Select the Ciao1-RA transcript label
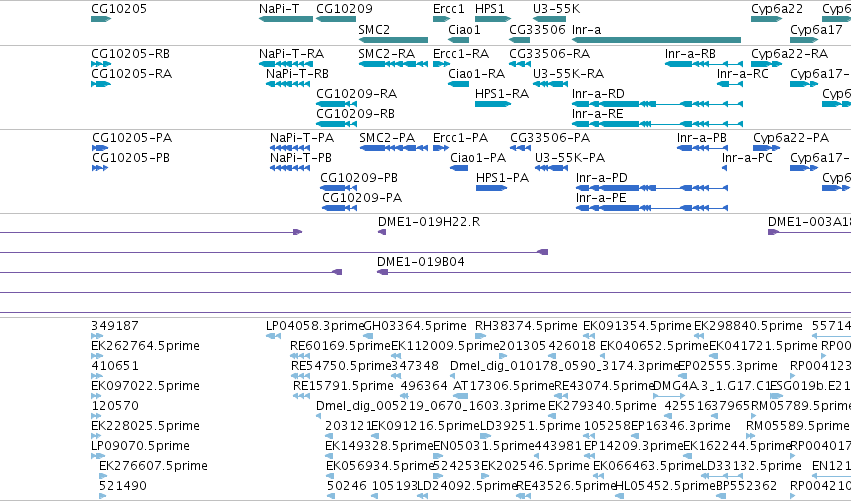851x501 pixels. pyautogui.click(x=477, y=74)
